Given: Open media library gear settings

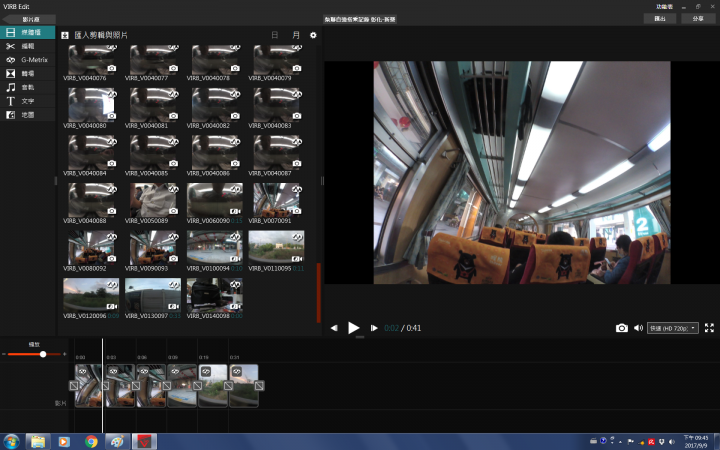Looking at the screenshot, I should tap(313, 35).
